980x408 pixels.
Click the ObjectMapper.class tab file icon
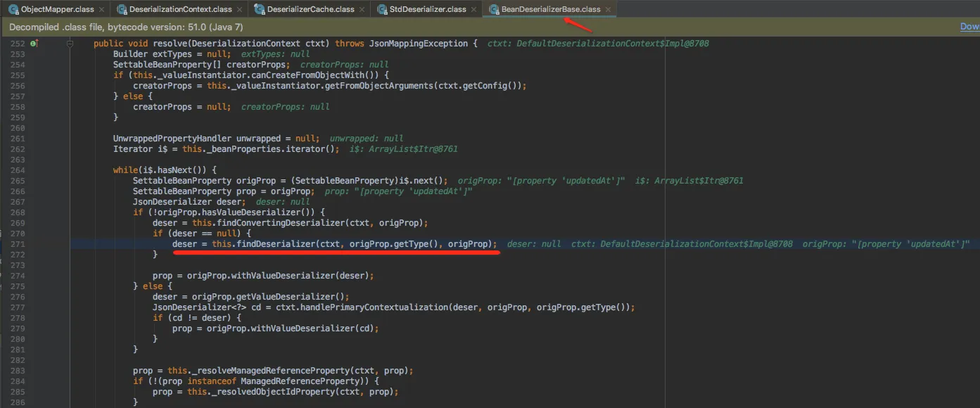[x=13, y=9]
